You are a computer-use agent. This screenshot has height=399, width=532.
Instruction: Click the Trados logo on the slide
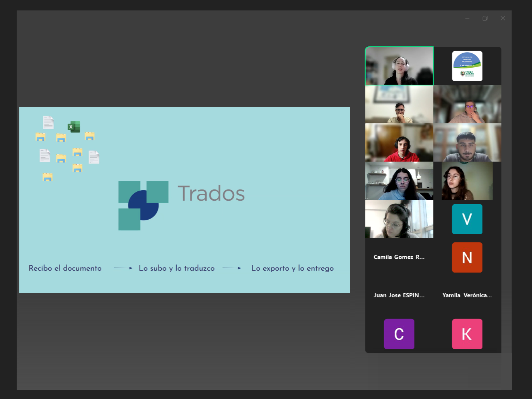(143, 206)
